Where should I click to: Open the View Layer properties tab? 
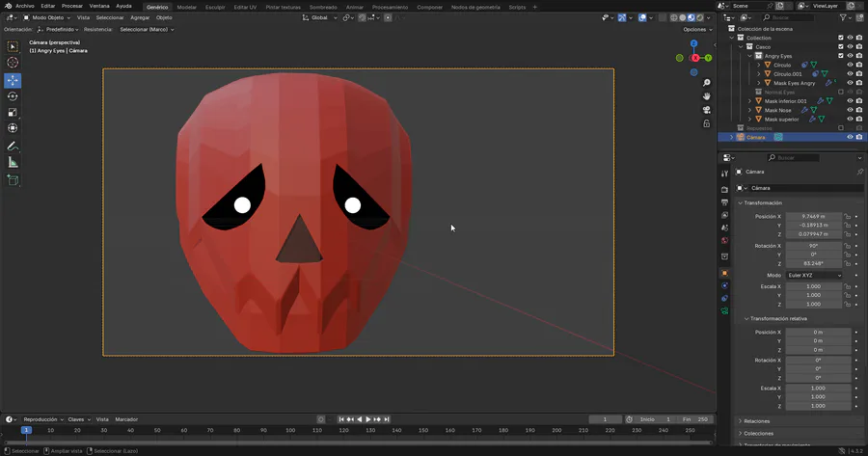point(724,215)
